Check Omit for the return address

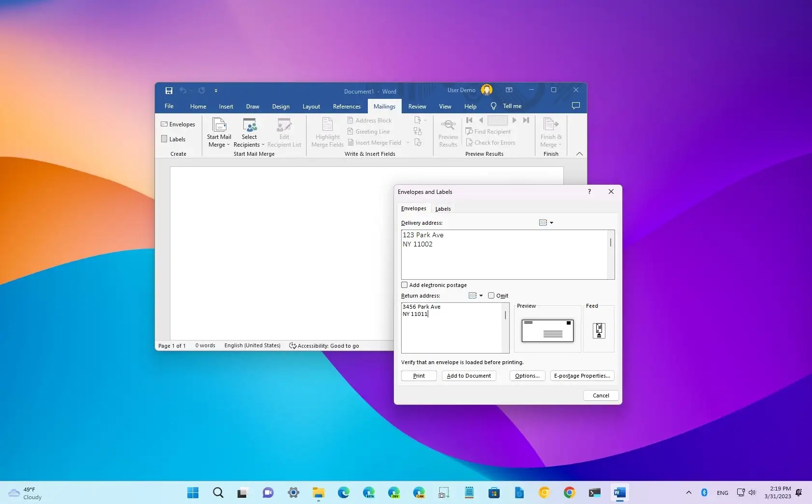(491, 295)
